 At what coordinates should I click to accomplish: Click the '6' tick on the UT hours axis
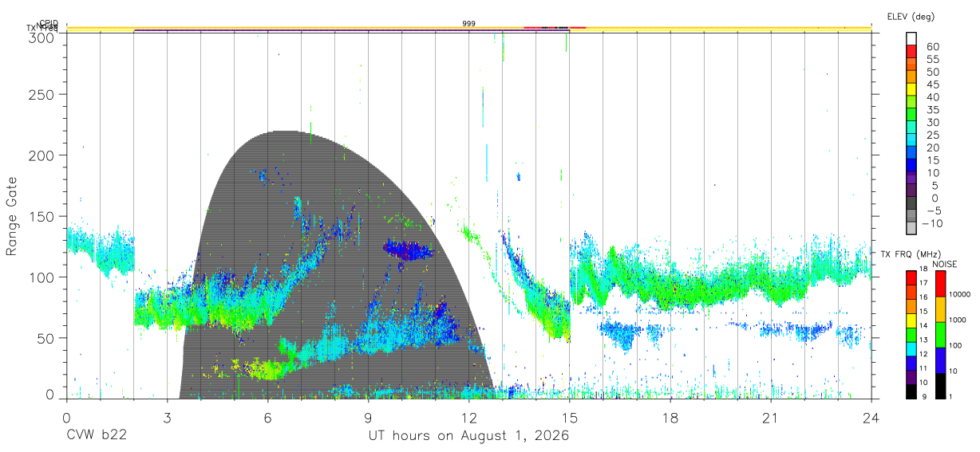pyautogui.click(x=267, y=417)
